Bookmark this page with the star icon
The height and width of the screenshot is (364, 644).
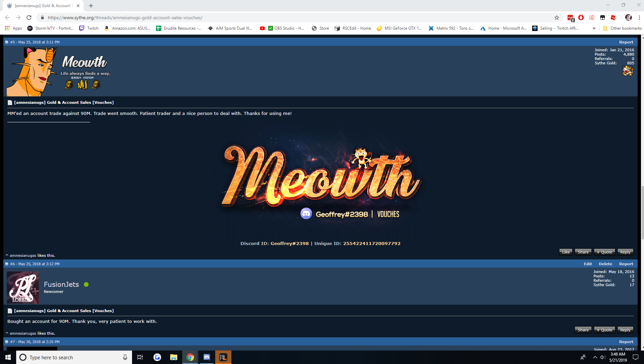click(x=557, y=18)
